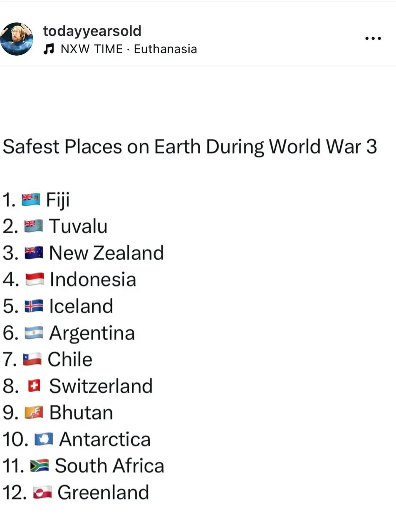The width and height of the screenshot is (396, 532).
Task: Tap the todayyearsold username
Action: [x=92, y=31]
